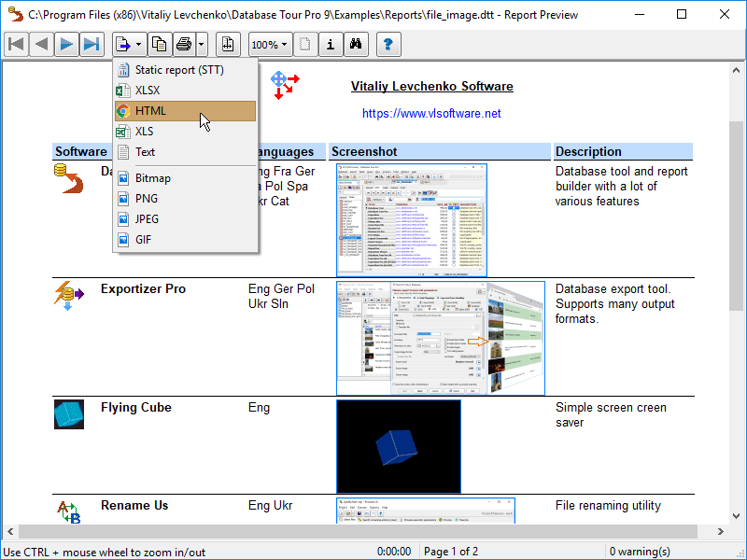747x560 pixels.
Task: Open the page setup icon
Action: 229,44
